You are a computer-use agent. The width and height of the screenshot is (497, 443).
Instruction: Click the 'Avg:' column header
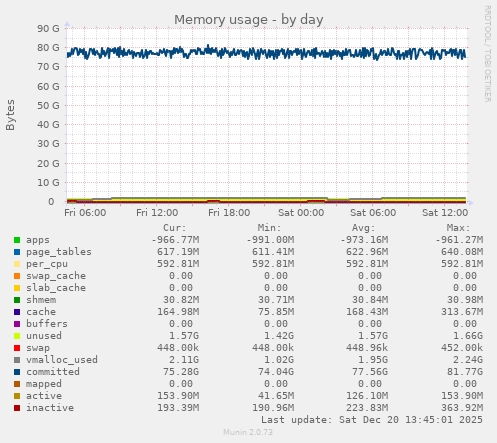(x=364, y=228)
